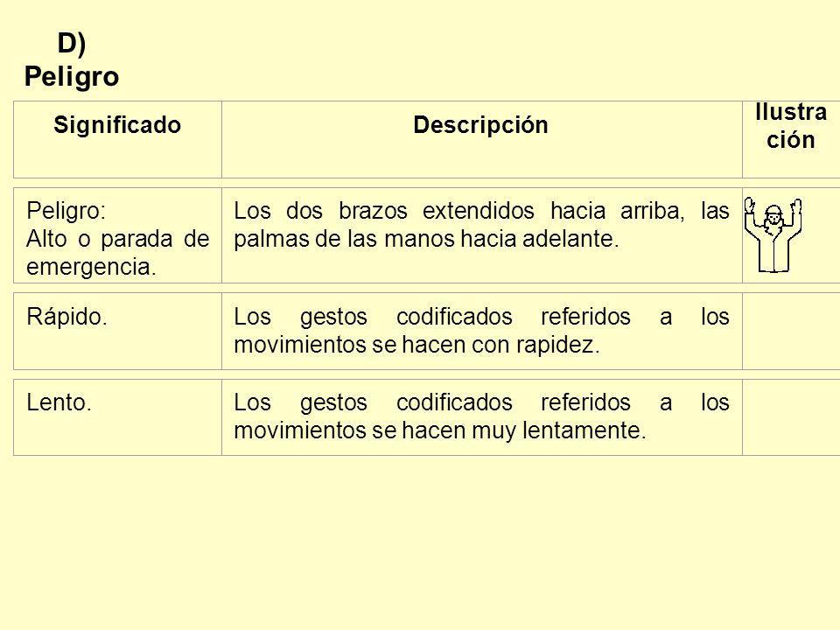Click the 'Los dos brazos extendidos' description cell

pos(481,235)
